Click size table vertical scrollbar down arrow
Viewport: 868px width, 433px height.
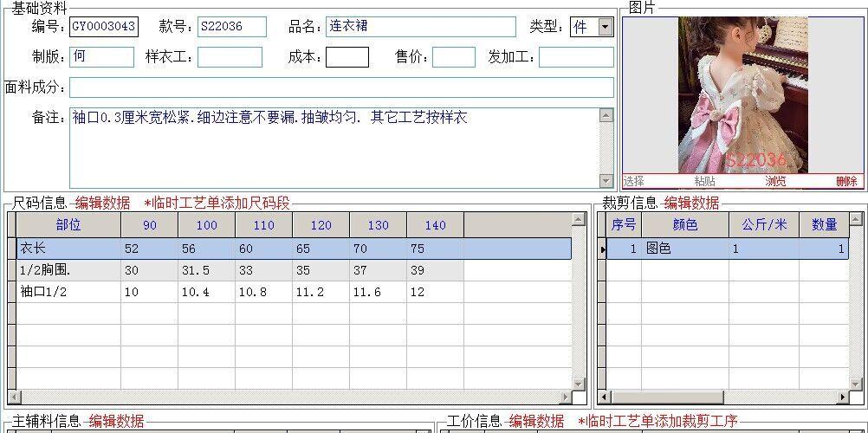click(579, 384)
